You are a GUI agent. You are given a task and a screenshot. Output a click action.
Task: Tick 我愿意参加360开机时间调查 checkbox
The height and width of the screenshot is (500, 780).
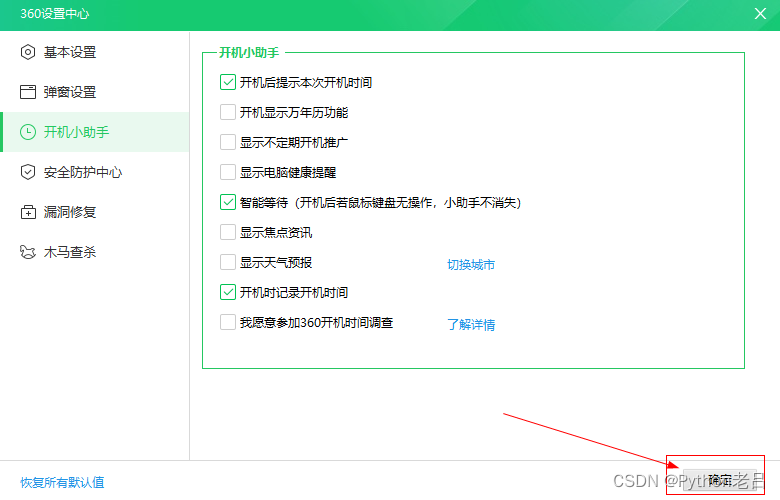tap(228, 322)
